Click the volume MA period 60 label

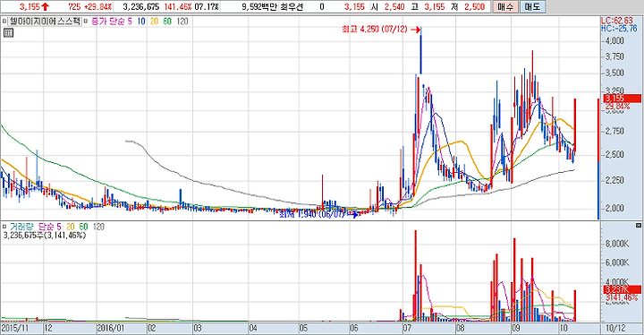pyautogui.click(x=83, y=227)
